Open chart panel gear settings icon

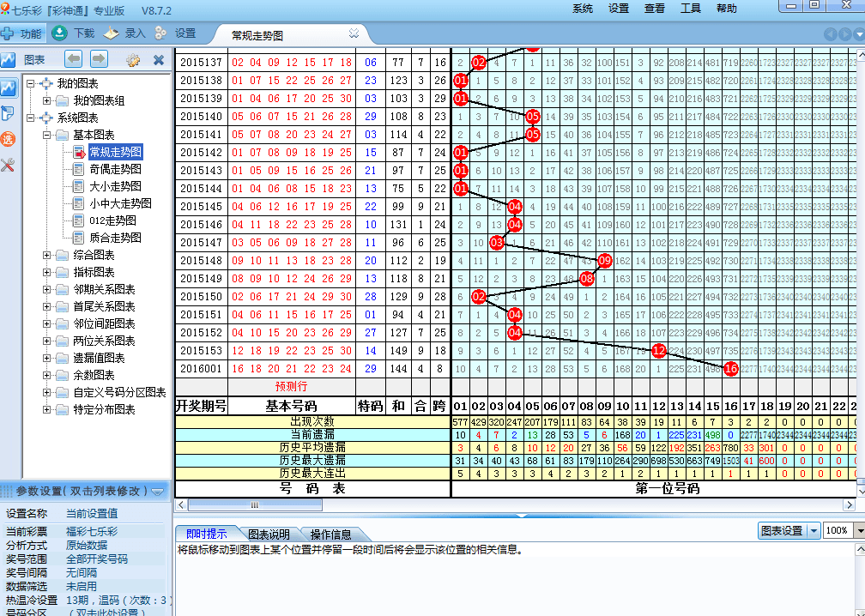coord(133,60)
